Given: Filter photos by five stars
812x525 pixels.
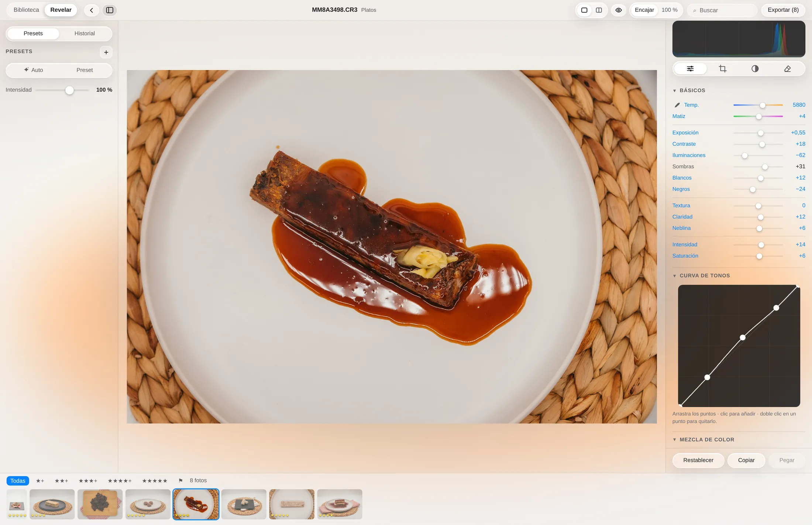Looking at the screenshot, I should click(x=155, y=481).
